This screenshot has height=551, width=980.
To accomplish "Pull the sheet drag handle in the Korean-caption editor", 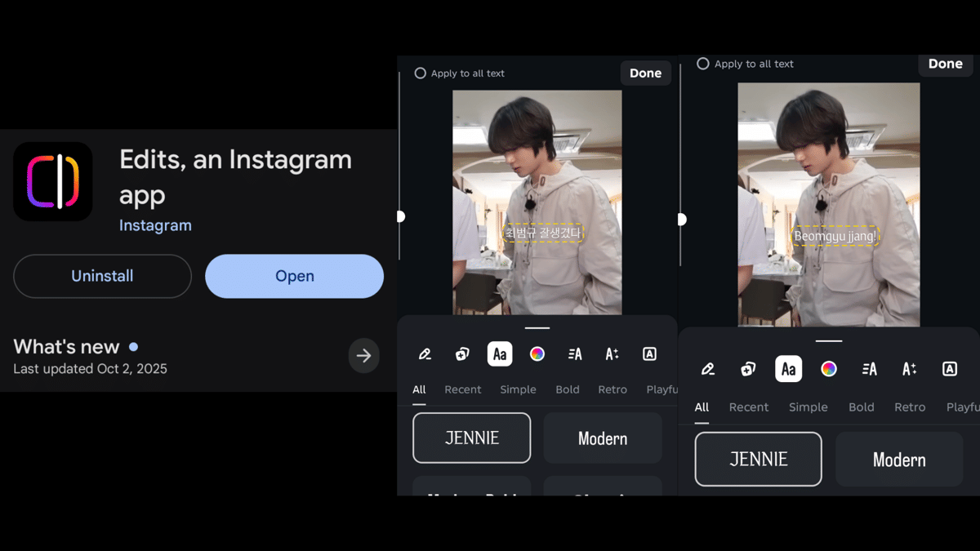I will coord(537,327).
